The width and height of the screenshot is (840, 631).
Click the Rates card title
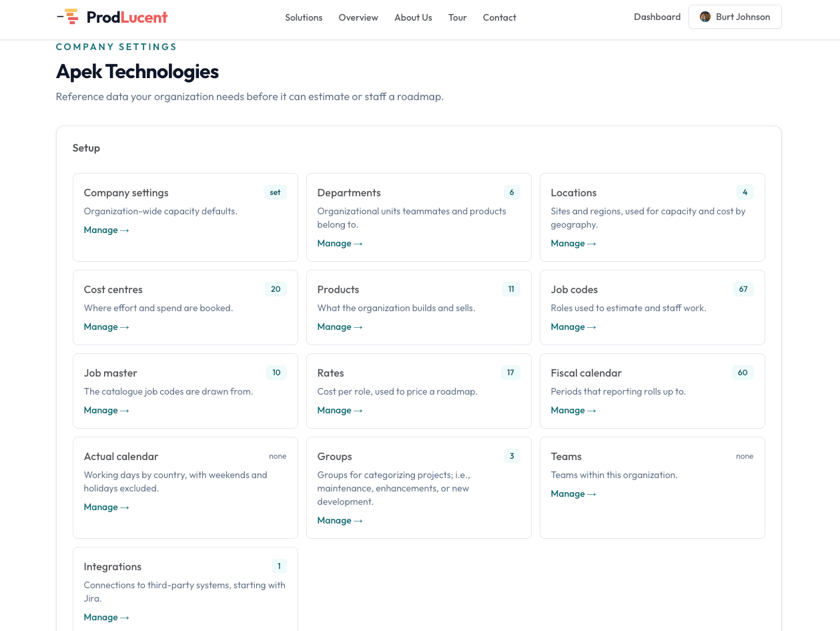pyautogui.click(x=331, y=373)
